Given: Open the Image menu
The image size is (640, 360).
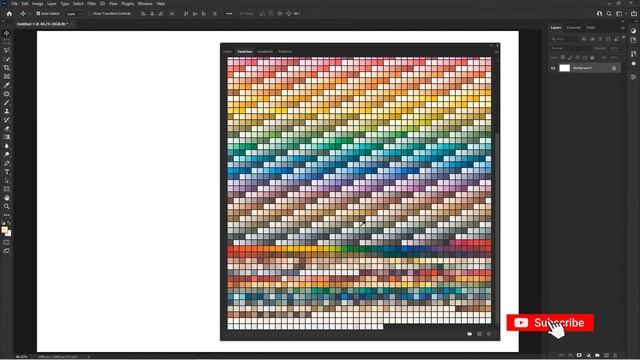Looking at the screenshot, I should [x=38, y=4].
